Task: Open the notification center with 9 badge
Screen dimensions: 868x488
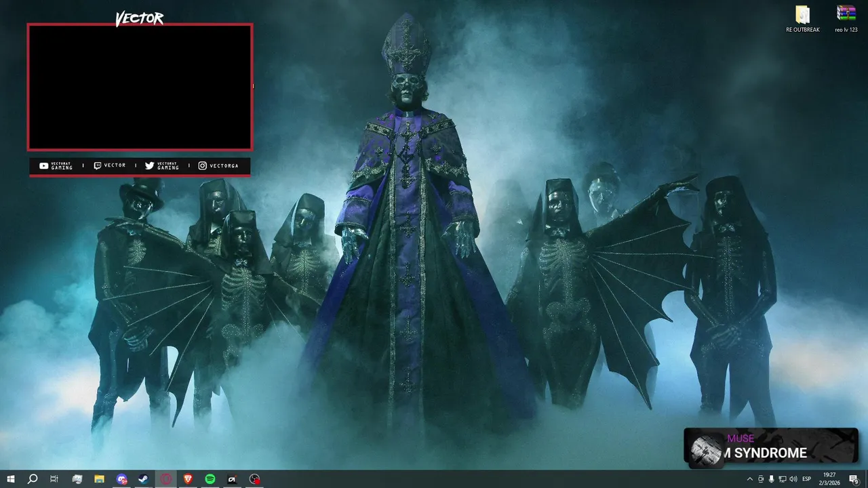Action: tap(854, 479)
